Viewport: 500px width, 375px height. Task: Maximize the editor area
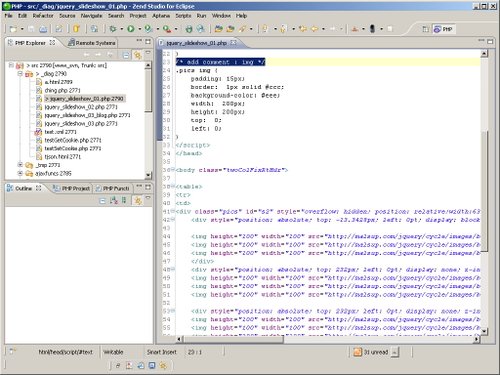point(490,42)
